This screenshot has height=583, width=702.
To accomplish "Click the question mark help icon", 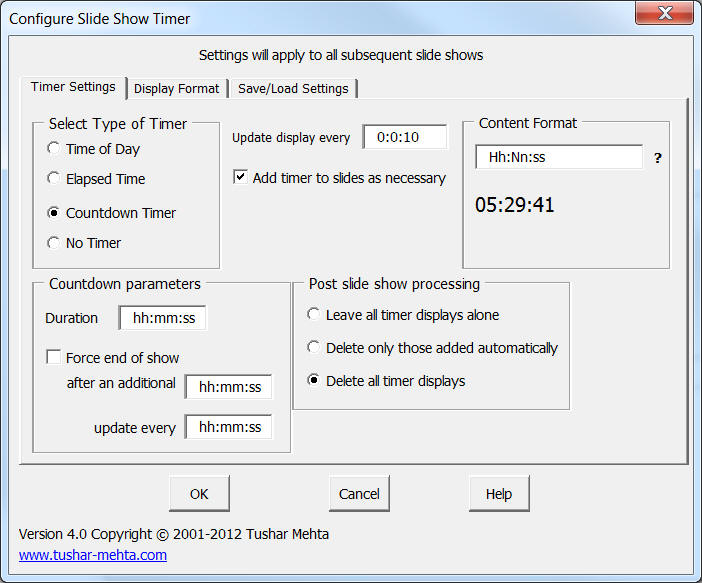I will [x=657, y=158].
